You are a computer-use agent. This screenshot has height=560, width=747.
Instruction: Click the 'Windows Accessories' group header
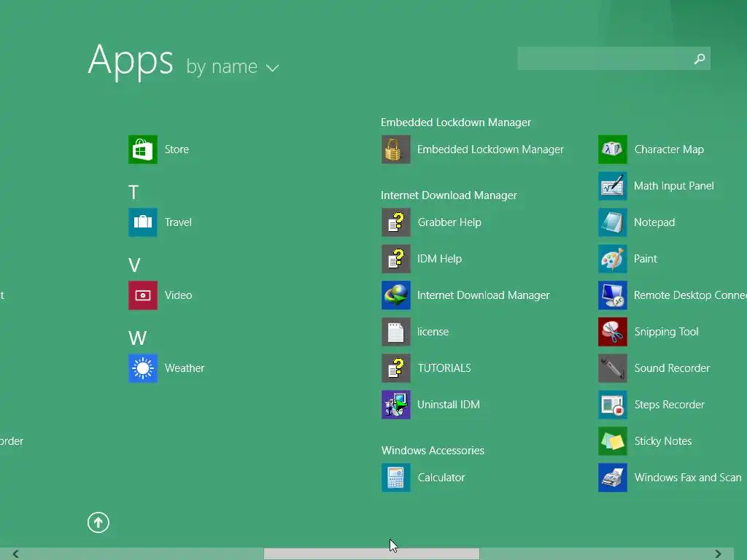point(433,451)
